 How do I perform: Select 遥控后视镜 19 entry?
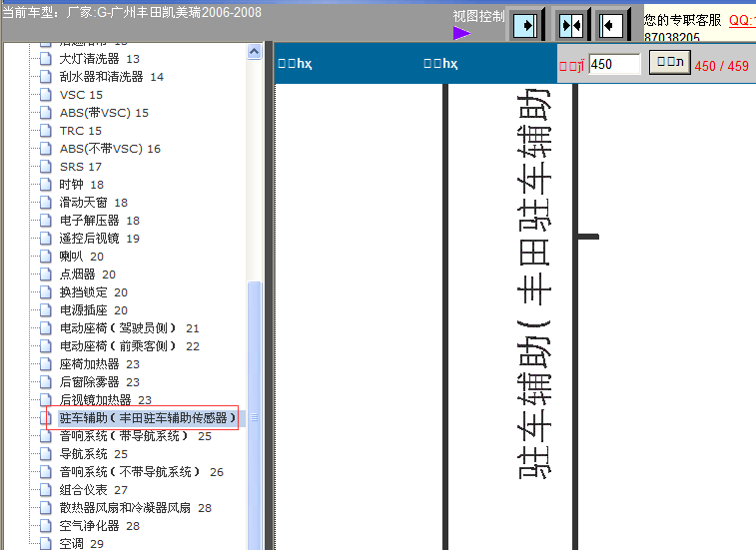tap(99, 239)
